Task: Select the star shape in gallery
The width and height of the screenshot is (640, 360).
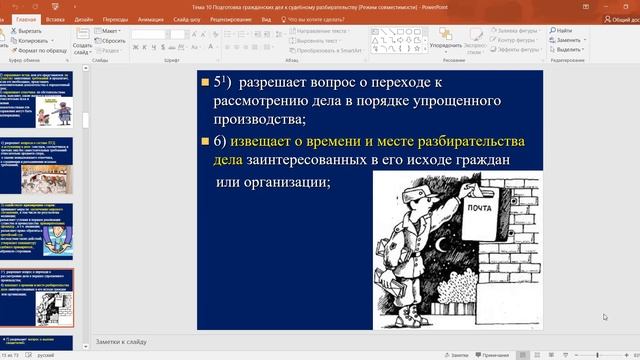Action: 417,49
